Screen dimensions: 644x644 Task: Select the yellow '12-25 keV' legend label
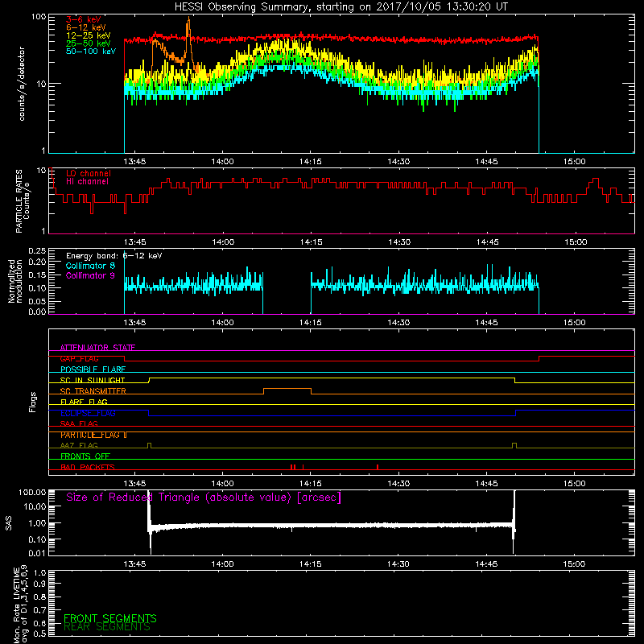point(89,35)
